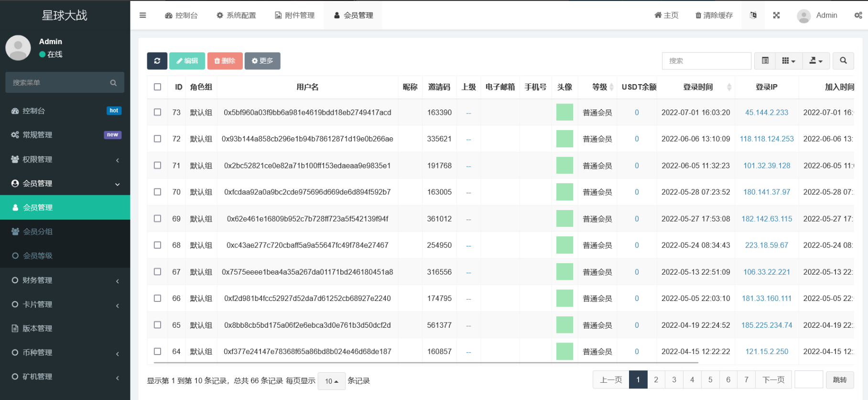868x400 pixels.
Task: Toggle the sidebar hamburger menu icon
Action: (x=142, y=15)
